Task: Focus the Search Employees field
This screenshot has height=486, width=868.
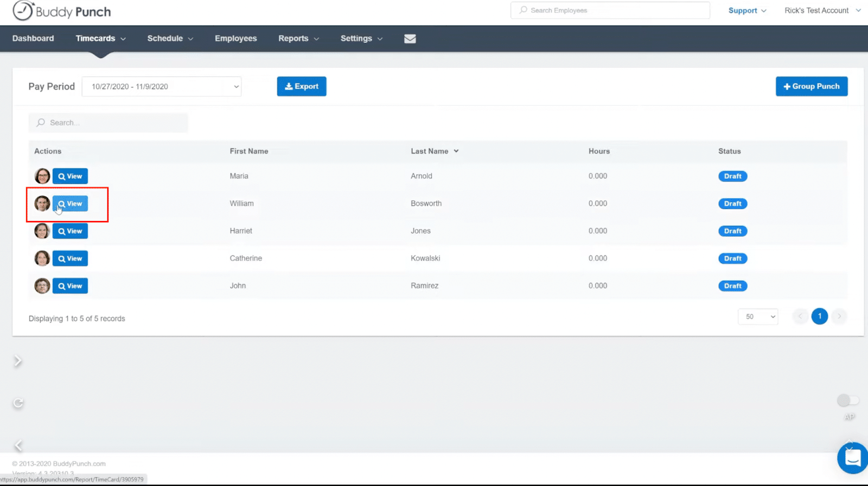Action: coord(610,10)
